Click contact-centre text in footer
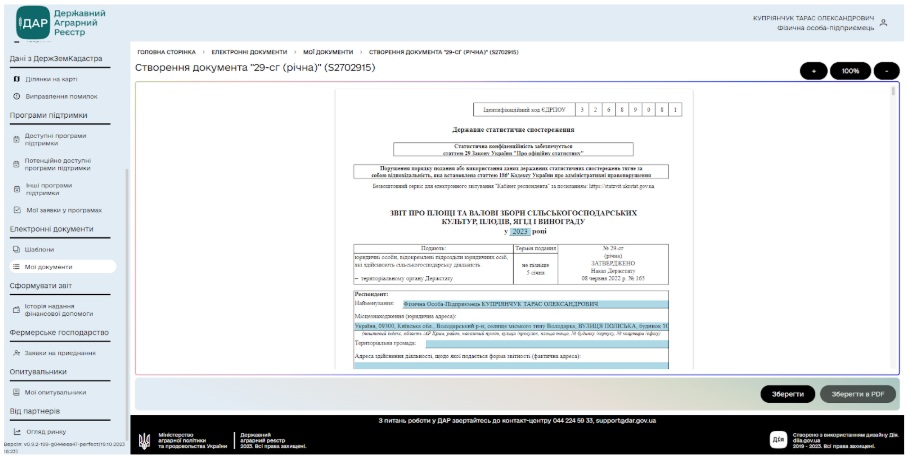The height and width of the screenshot is (456, 910). [x=517, y=421]
